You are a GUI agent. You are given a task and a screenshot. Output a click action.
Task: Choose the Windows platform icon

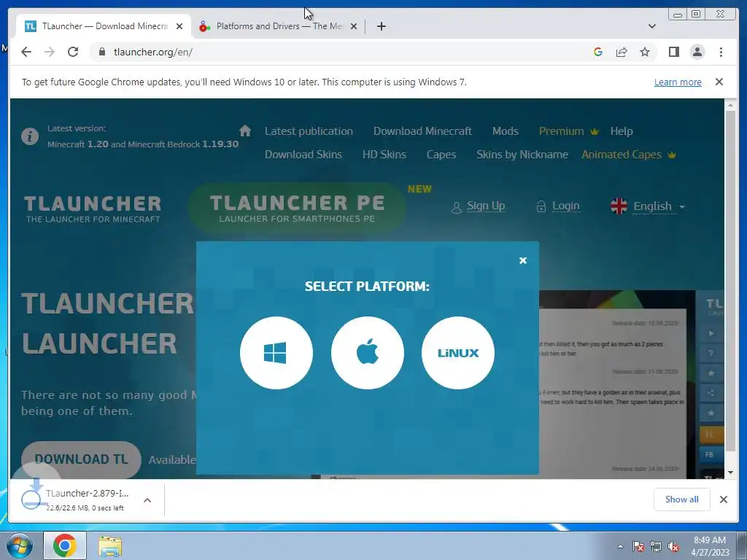pos(276,353)
